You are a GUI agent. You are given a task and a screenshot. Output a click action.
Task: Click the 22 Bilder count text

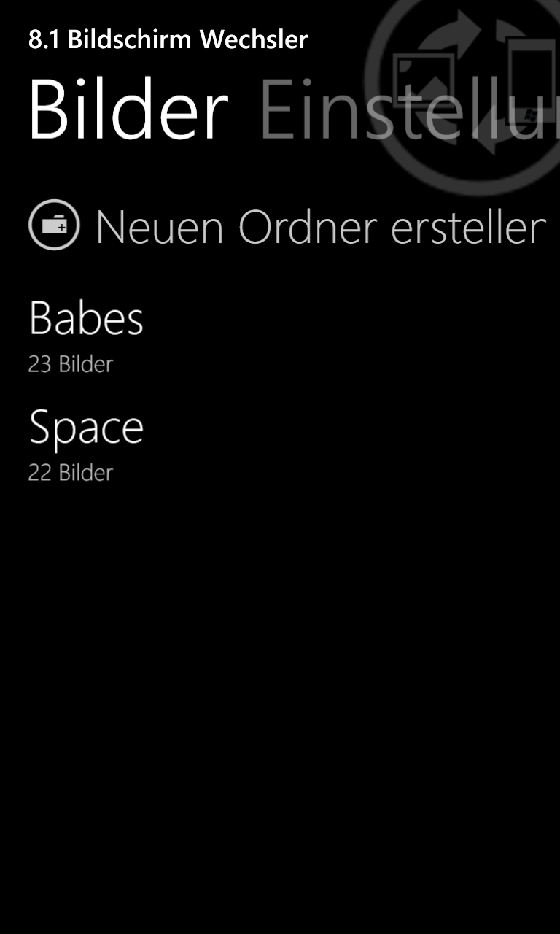(71, 473)
